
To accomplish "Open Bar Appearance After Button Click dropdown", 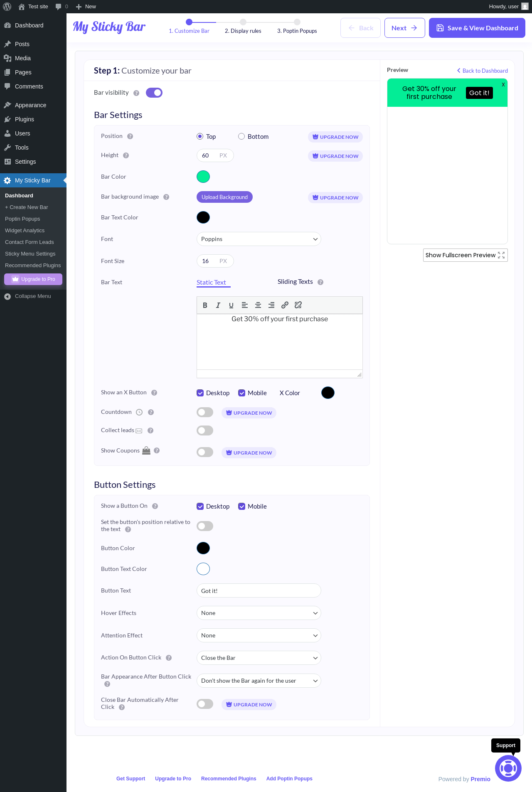I will [x=259, y=681].
